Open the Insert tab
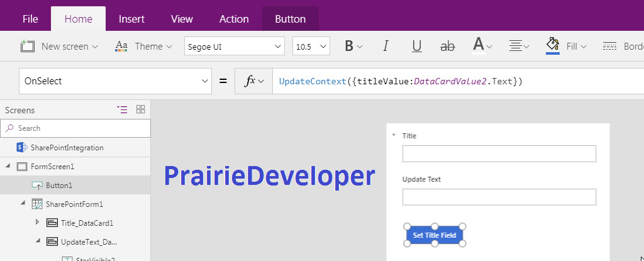Screen dimensions: 644x261 click(x=131, y=19)
